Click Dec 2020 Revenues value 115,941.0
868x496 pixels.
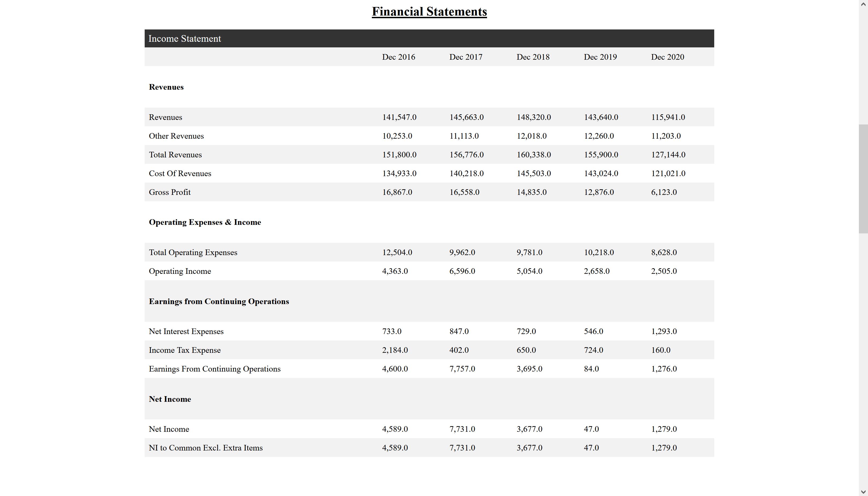(668, 117)
